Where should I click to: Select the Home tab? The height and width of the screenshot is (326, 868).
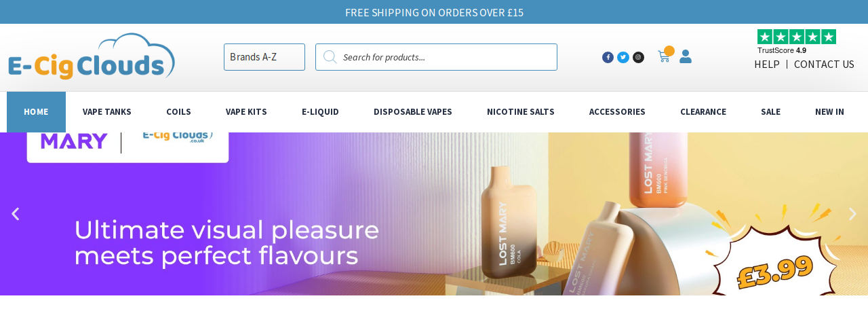tap(36, 112)
